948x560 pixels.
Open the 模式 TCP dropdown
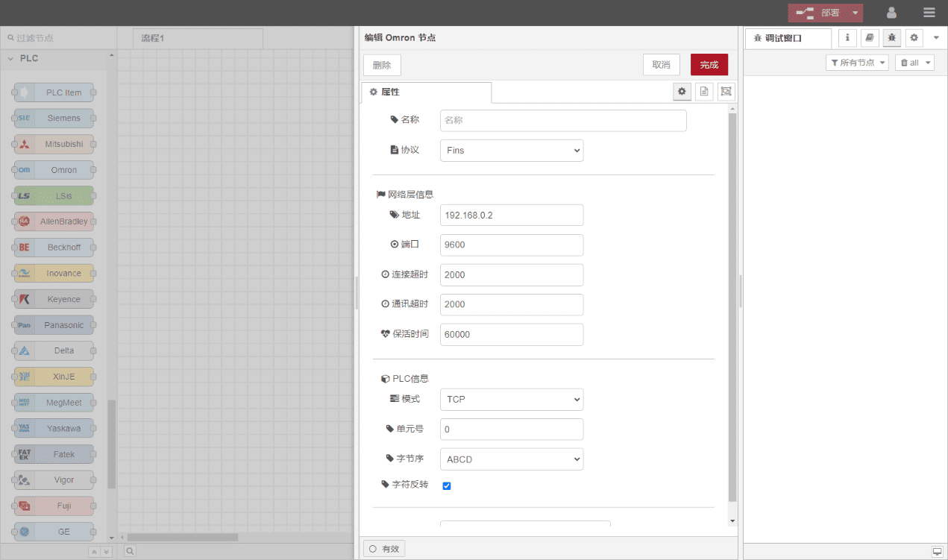point(512,400)
